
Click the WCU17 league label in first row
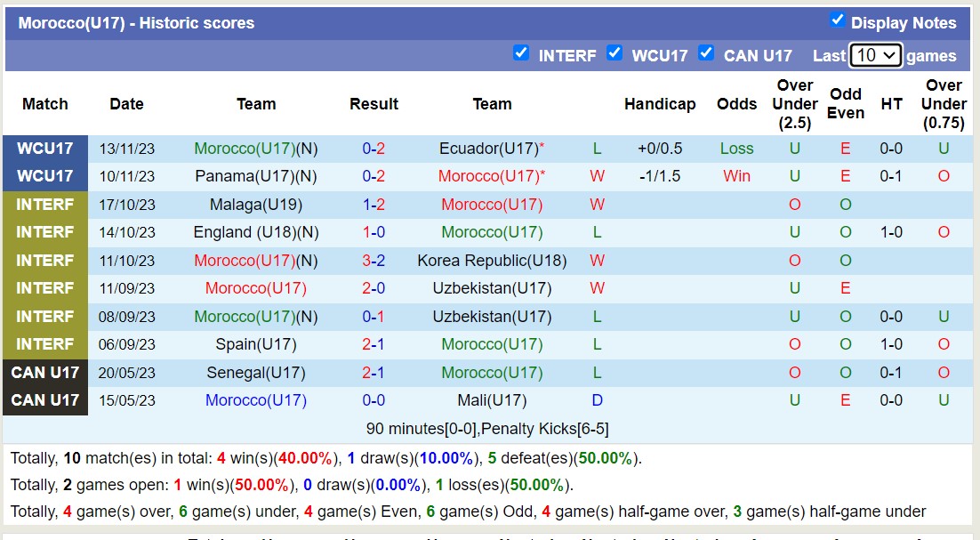click(45, 149)
